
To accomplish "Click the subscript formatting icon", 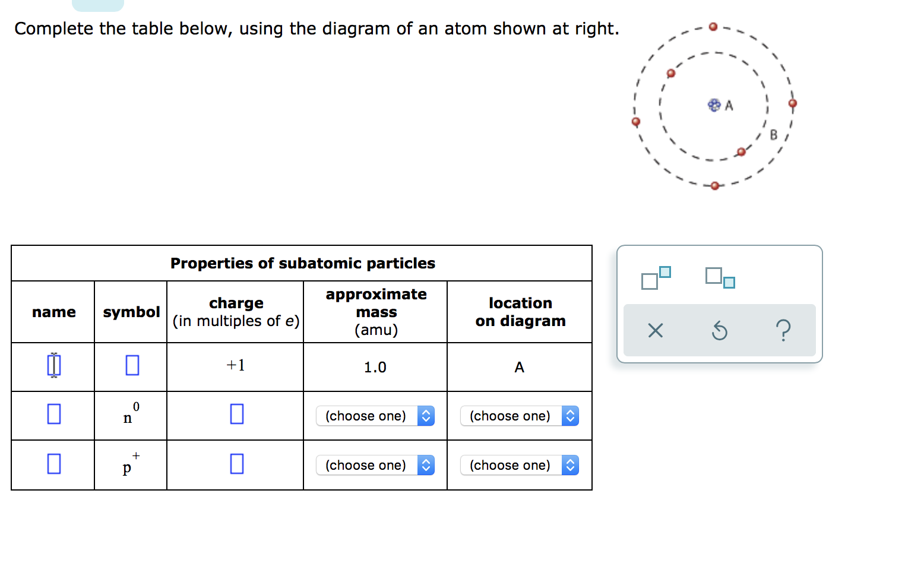I will 720,277.
